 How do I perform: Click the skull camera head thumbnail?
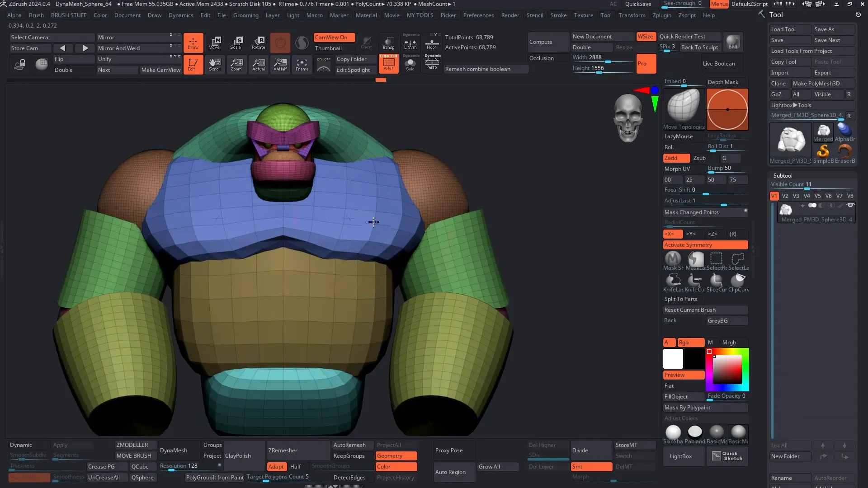(627, 117)
